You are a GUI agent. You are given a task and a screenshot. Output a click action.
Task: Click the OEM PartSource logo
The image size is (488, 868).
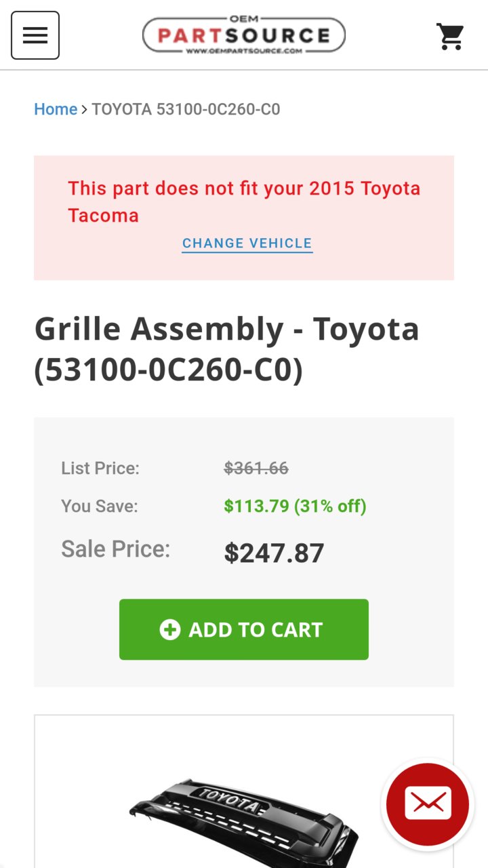(x=244, y=35)
